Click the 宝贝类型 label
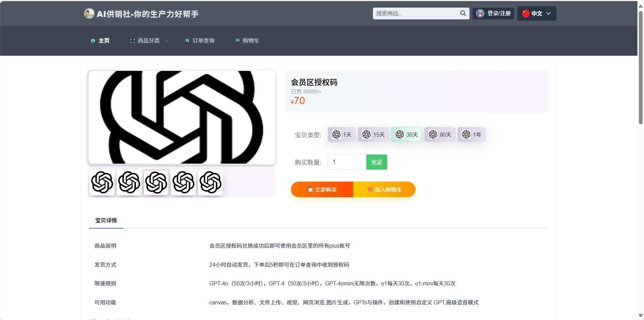The width and height of the screenshot is (644, 320). tap(308, 135)
